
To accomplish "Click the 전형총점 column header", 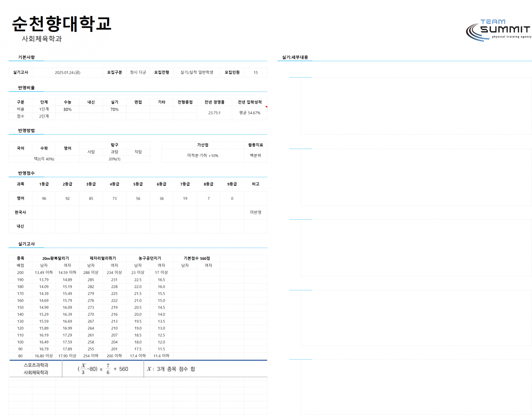I will pyautogui.click(x=185, y=102).
